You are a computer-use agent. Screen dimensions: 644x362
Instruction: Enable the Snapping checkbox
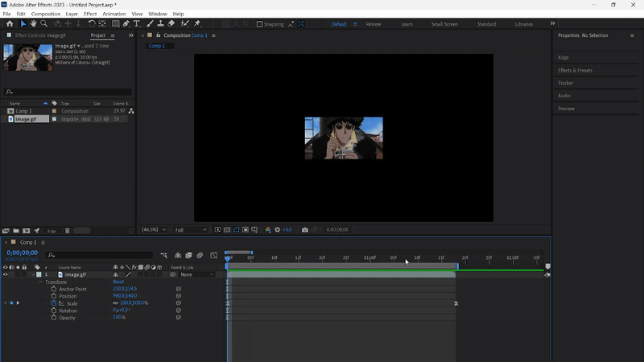click(259, 24)
